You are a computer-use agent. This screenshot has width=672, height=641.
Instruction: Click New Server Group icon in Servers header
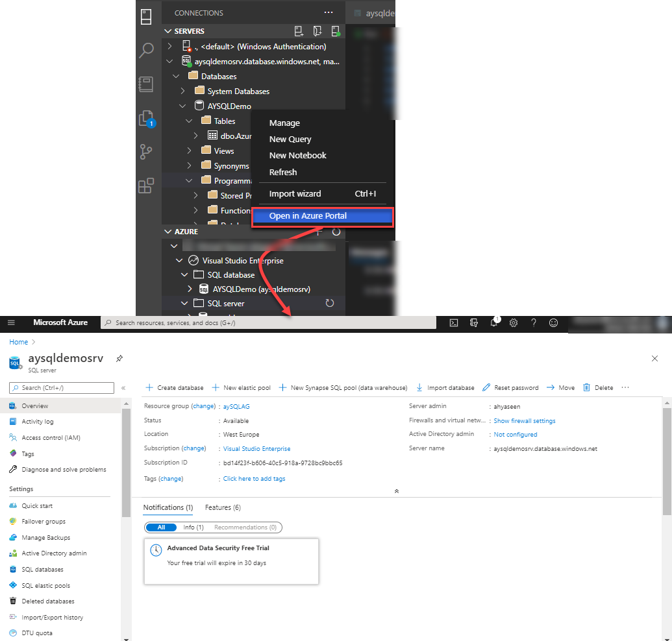click(x=317, y=31)
